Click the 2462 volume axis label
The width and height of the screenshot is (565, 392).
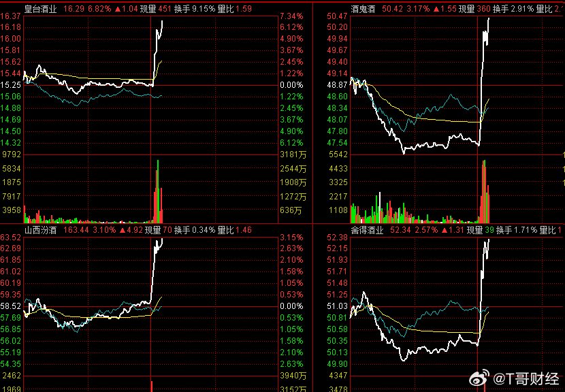(12, 376)
